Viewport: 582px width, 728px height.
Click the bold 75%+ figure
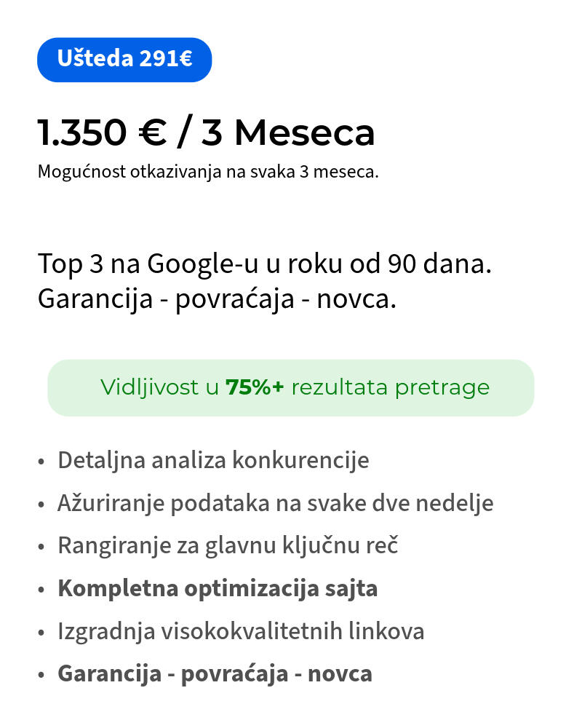point(255,387)
